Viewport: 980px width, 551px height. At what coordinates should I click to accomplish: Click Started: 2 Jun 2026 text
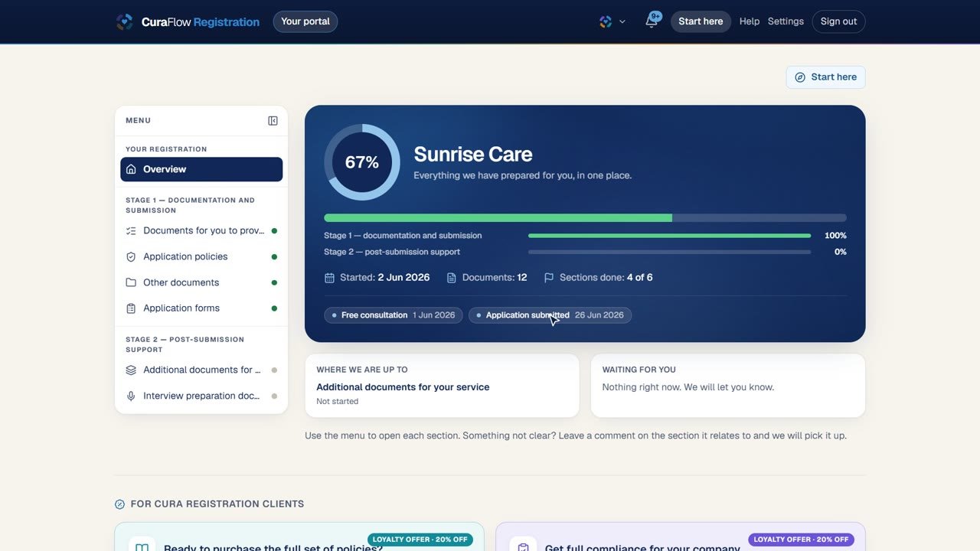coord(385,278)
